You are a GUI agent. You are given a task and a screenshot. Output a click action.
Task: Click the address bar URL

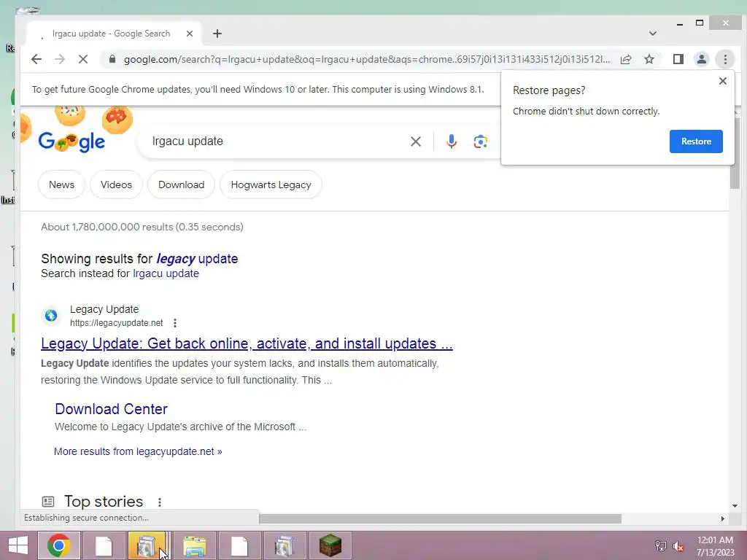point(367,59)
